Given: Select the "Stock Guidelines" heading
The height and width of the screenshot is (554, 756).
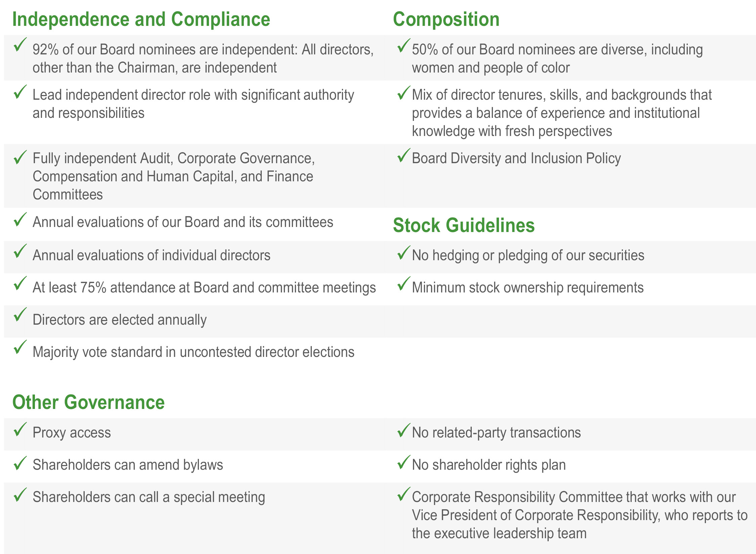Looking at the screenshot, I should tap(463, 225).
